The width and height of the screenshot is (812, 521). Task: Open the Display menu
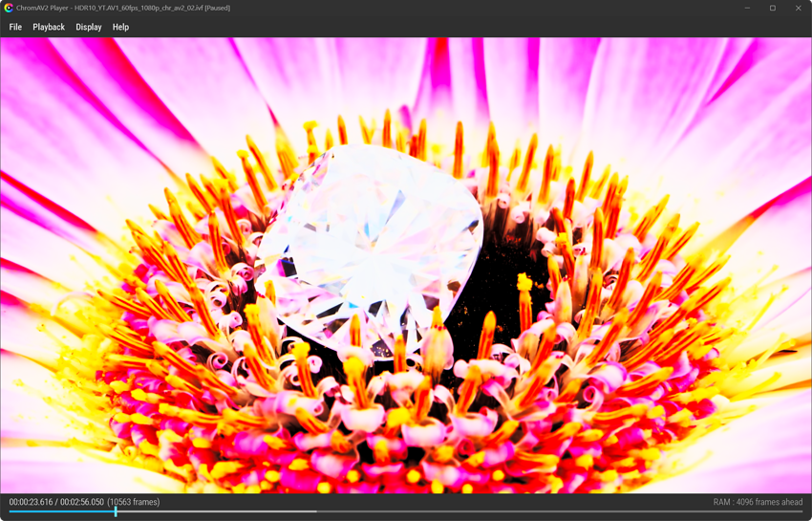pos(89,27)
